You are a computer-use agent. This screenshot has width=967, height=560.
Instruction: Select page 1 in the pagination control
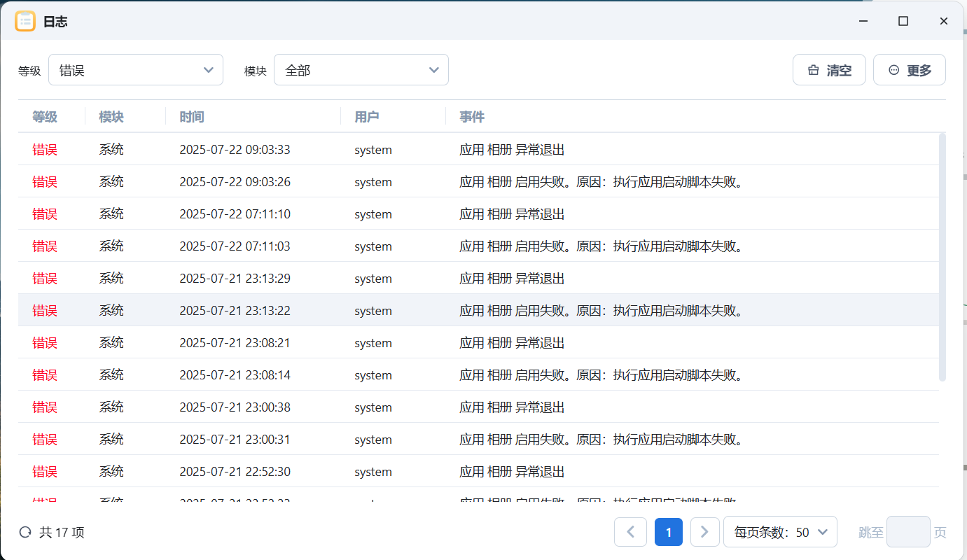pyautogui.click(x=668, y=532)
